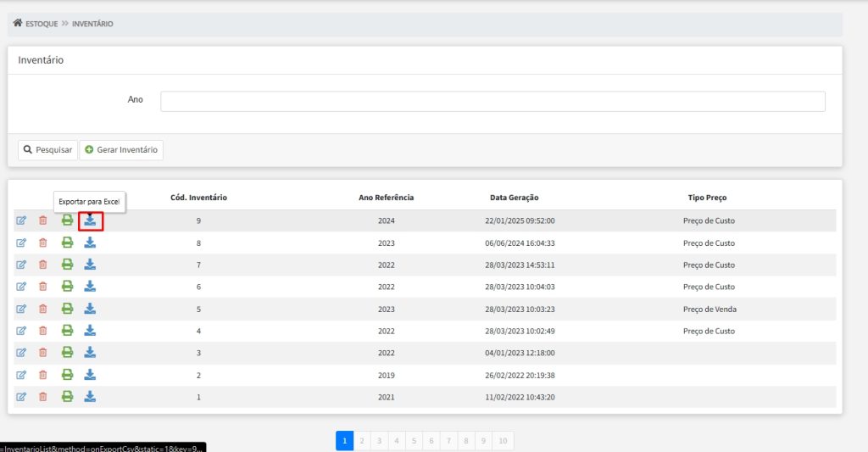
Task: Click the Data Geração column header
Action: coord(515,198)
